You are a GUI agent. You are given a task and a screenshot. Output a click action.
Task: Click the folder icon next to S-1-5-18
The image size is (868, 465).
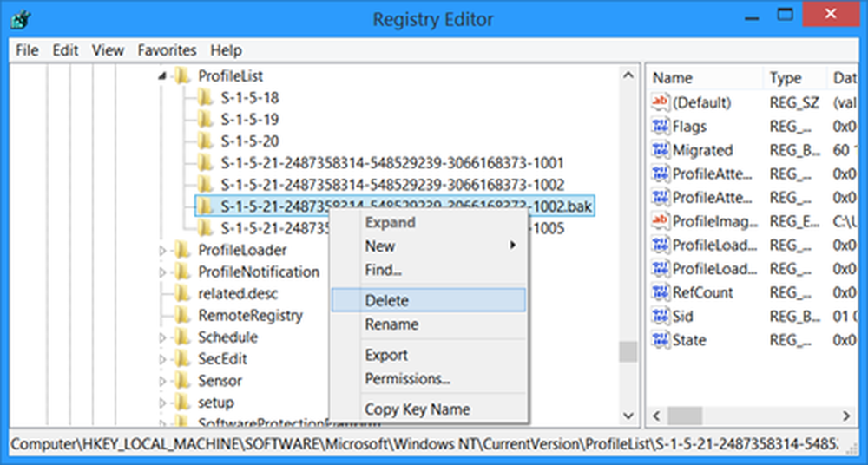click(x=205, y=98)
